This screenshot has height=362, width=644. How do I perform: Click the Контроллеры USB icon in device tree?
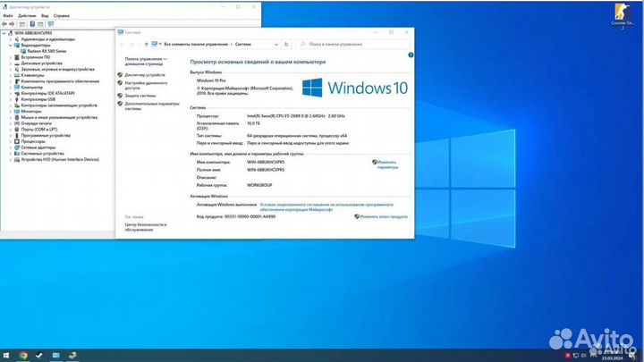pos(17,99)
